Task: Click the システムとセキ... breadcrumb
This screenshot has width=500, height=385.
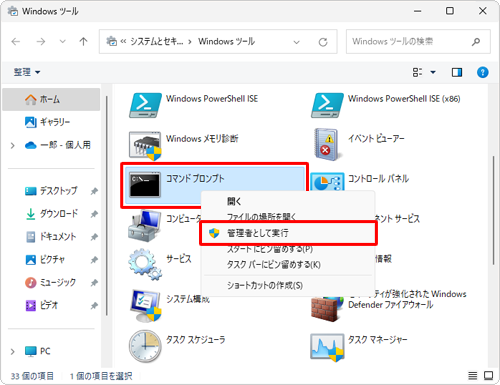Action: coord(157,41)
